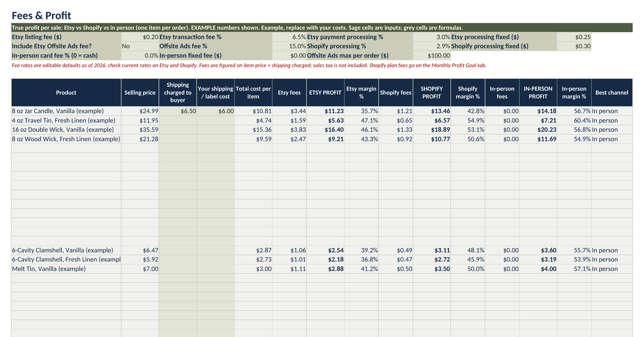The image size is (644, 337).
Task: Select selling price $11.95 cell
Action: (140, 120)
